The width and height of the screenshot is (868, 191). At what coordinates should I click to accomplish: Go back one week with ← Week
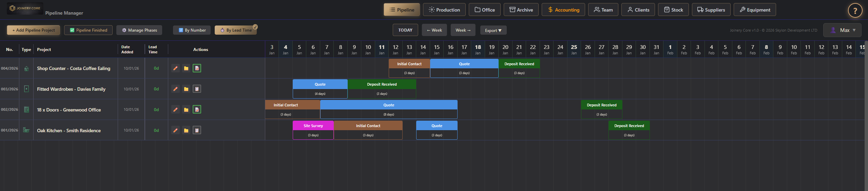[435, 30]
